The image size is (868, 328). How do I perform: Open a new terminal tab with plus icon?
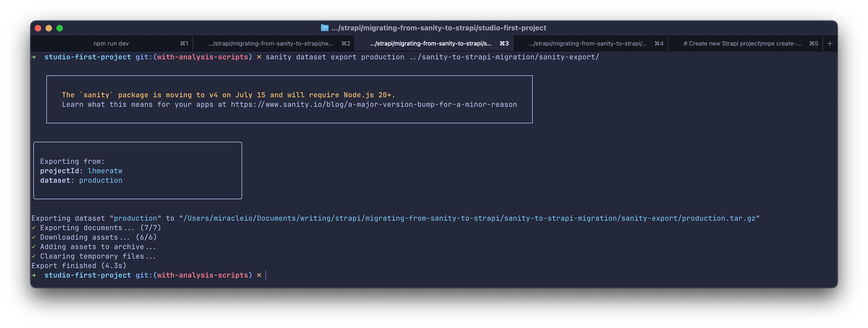click(x=830, y=43)
